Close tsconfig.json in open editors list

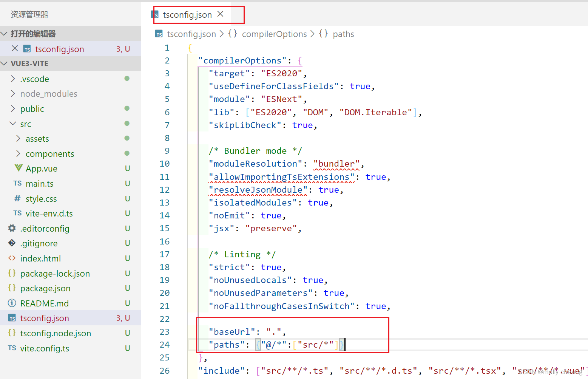coord(15,48)
